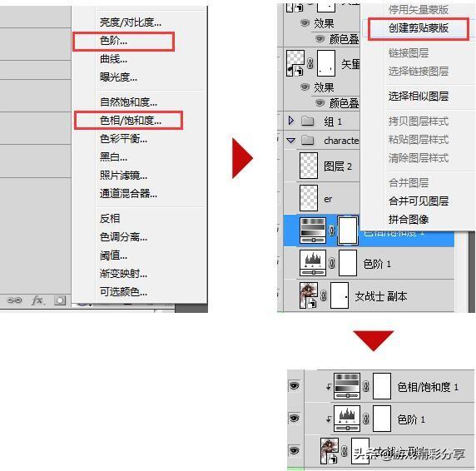Click the clipping arrow icon beside 色相/饱和度 1
The height and width of the screenshot is (471, 476).
click(x=329, y=387)
